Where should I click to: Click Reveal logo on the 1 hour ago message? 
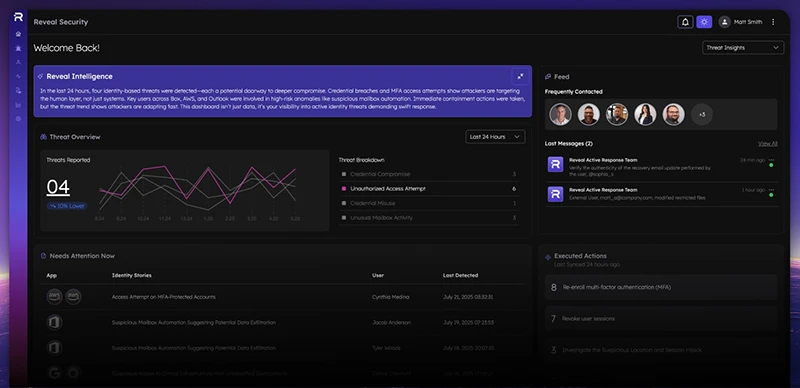click(x=555, y=194)
